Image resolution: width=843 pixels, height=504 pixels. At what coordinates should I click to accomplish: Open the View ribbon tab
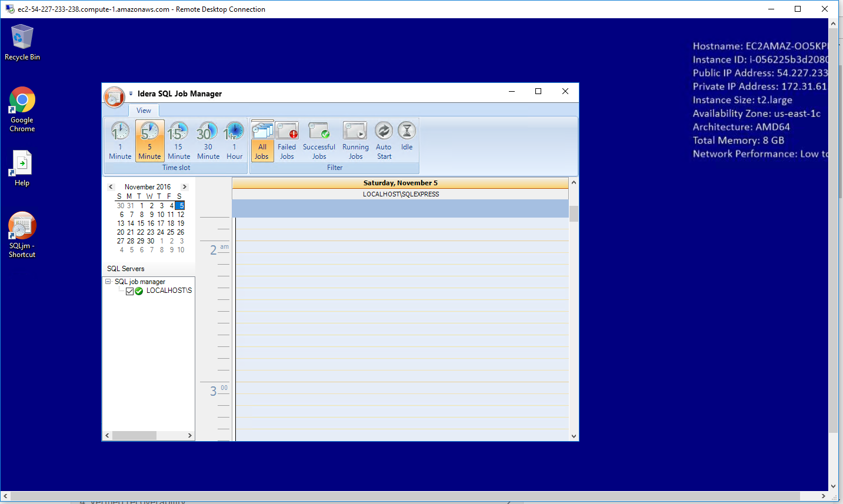pos(144,111)
